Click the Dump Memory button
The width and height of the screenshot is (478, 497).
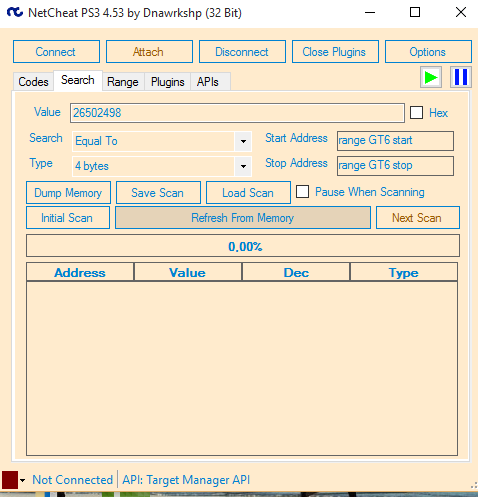coord(68,193)
